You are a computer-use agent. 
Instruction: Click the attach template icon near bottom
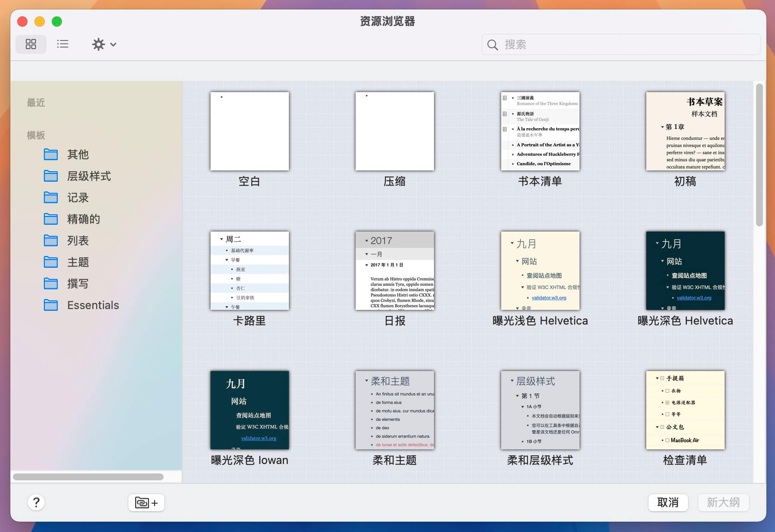146,502
